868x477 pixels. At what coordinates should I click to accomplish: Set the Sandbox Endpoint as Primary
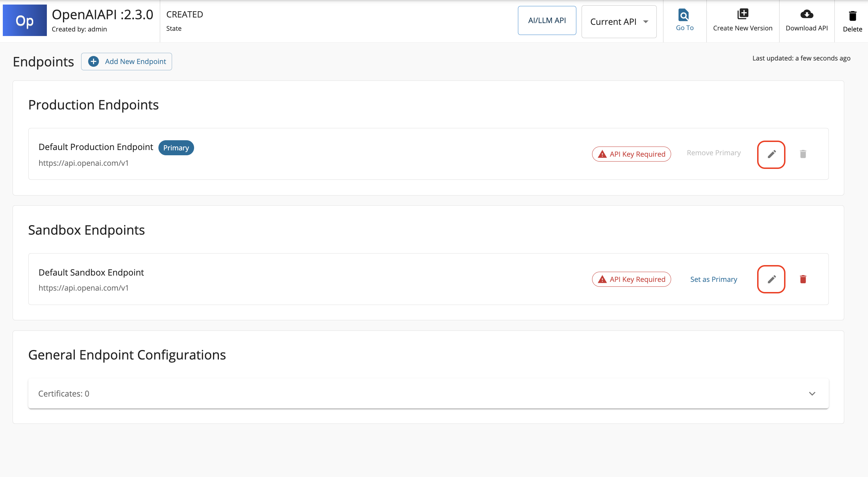713,279
